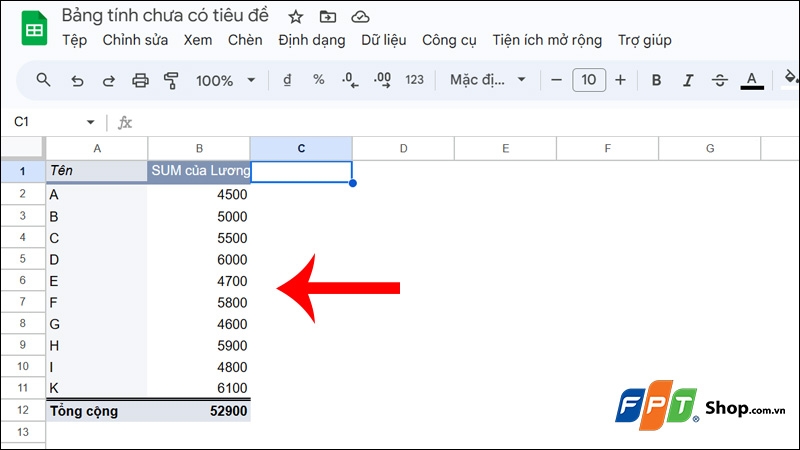Select row 12 header
Screen dimensions: 800x450
pos(22,410)
